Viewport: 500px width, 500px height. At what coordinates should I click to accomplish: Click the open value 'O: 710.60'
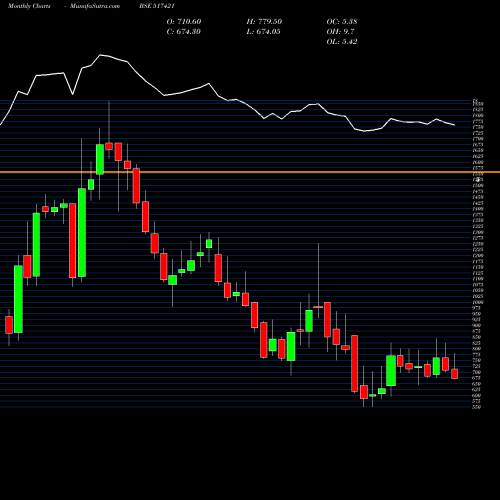pos(184,22)
